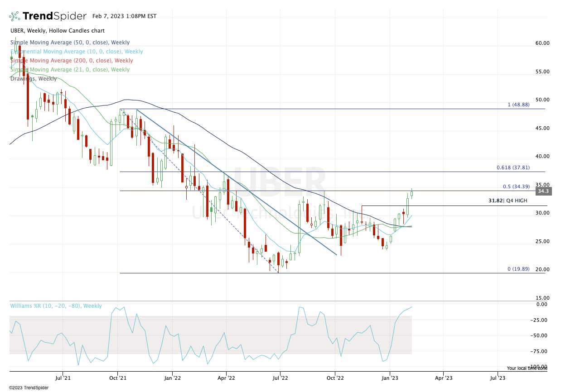Click the latest green weekly candle near 34

412,194
